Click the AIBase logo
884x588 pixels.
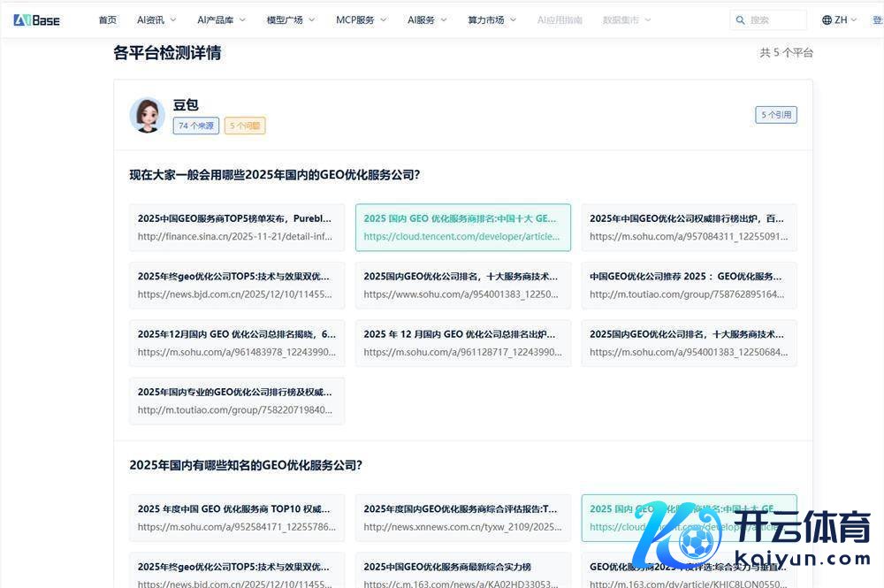tap(37, 19)
